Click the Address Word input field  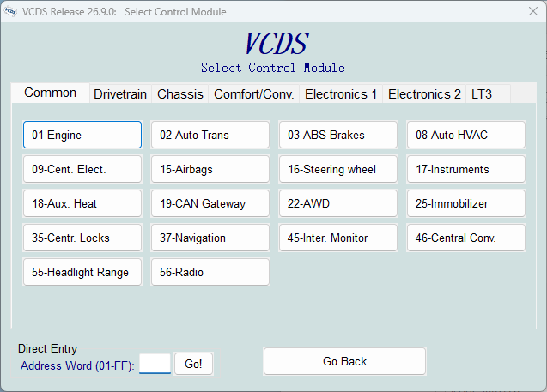coord(155,364)
